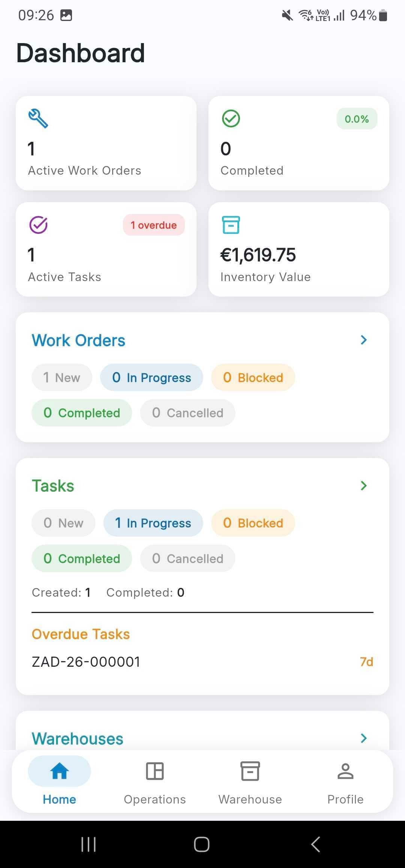Viewport: 405px width, 868px height.
Task: Tap the green checkmark icon on Completed card
Action: point(231,119)
